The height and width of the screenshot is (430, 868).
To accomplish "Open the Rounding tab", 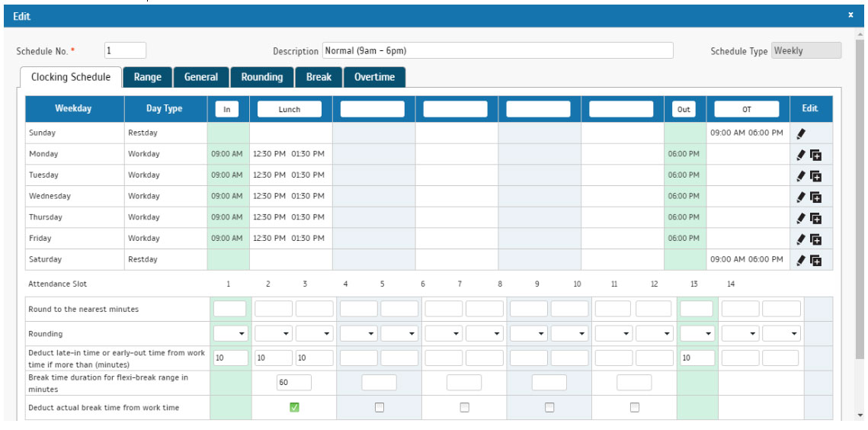I will tap(262, 78).
